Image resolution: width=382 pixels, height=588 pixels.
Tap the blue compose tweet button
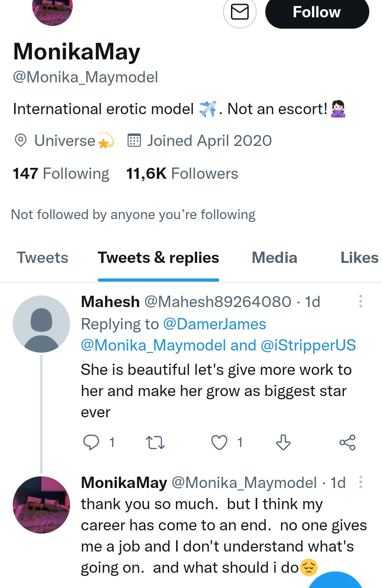(x=336, y=581)
